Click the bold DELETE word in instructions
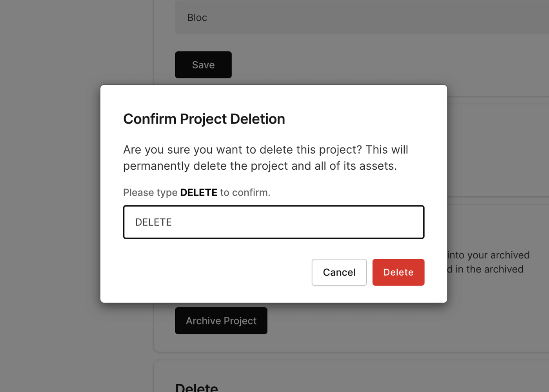 [x=198, y=192]
